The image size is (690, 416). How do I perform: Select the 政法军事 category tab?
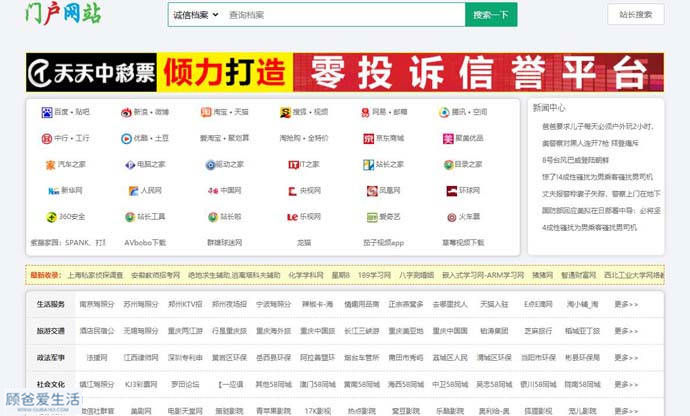[x=51, y=358]
